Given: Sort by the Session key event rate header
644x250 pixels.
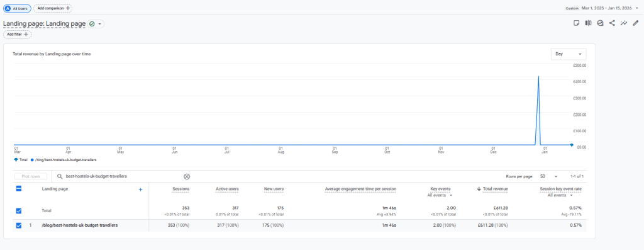Looking at the screenshot, I should pos(560,189).
